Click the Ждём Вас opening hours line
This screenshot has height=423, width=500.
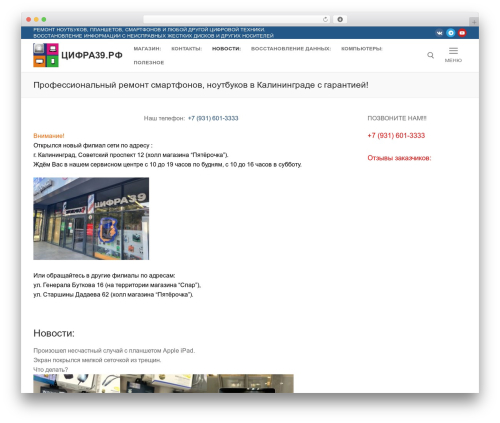click(x=167, y=164)
